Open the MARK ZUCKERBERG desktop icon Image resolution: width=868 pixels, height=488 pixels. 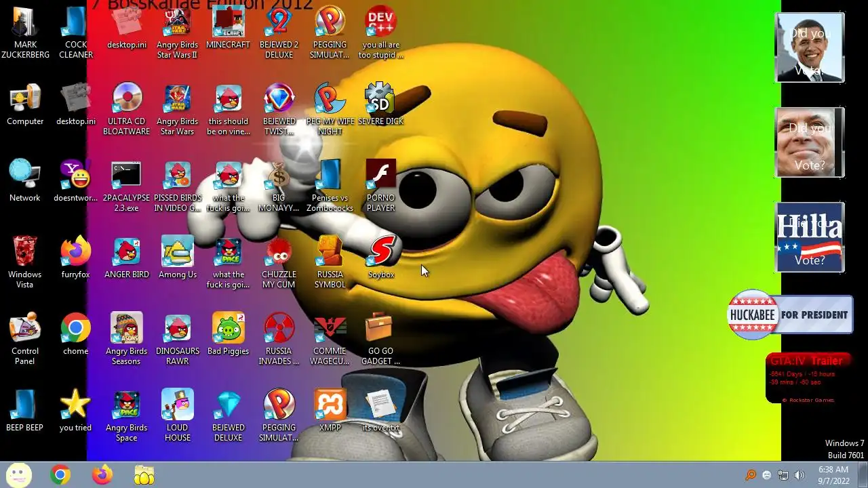25,33
